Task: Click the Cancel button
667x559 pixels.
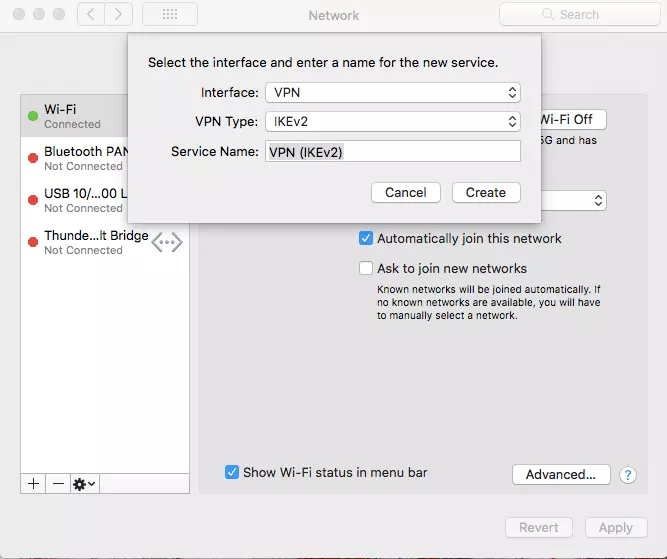Action: [406, 192]
